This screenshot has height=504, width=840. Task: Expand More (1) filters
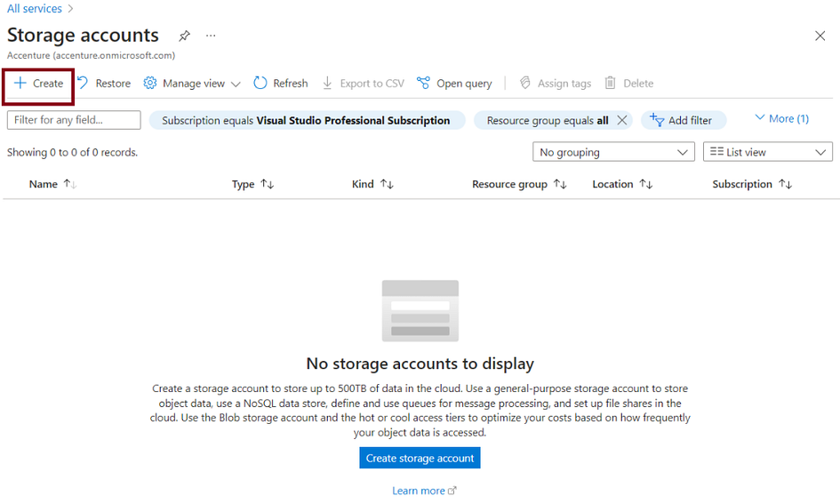(781, 118)
